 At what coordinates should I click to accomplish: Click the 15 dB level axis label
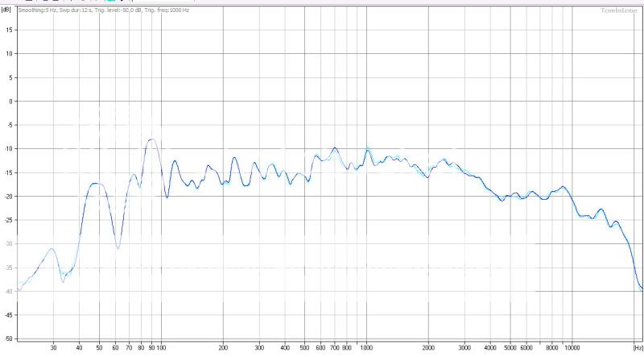pos(9,29)
